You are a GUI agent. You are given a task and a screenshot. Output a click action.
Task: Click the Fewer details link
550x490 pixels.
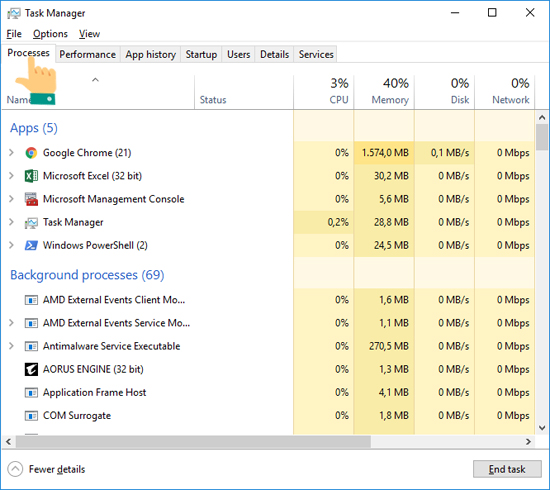tap(57, 469)
